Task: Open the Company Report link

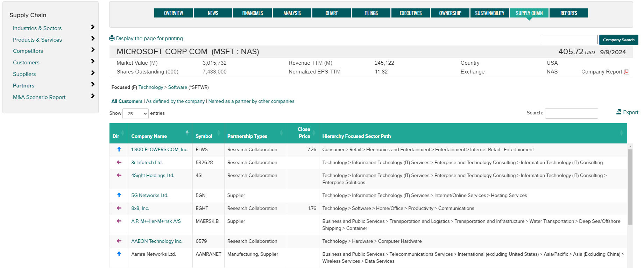Action: tap(602, 72)
